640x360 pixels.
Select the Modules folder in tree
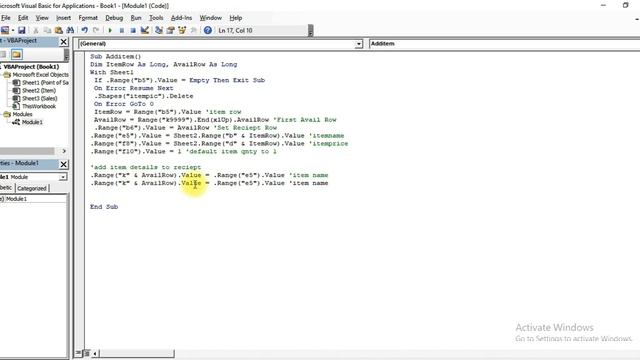pyautogui.click(x=22, y=114)
